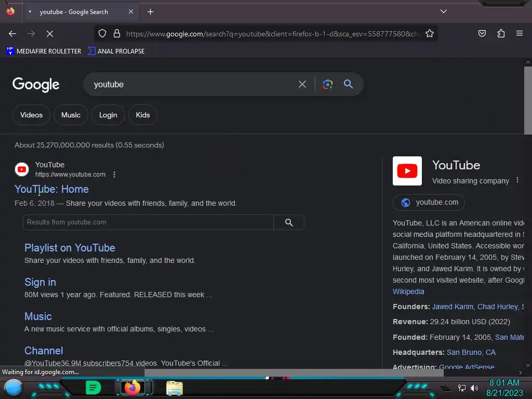Screen dimensions: 532x399
Task: Click the Start orb on the taskbar
Action: pyautogui.click(x=13, y=388)
